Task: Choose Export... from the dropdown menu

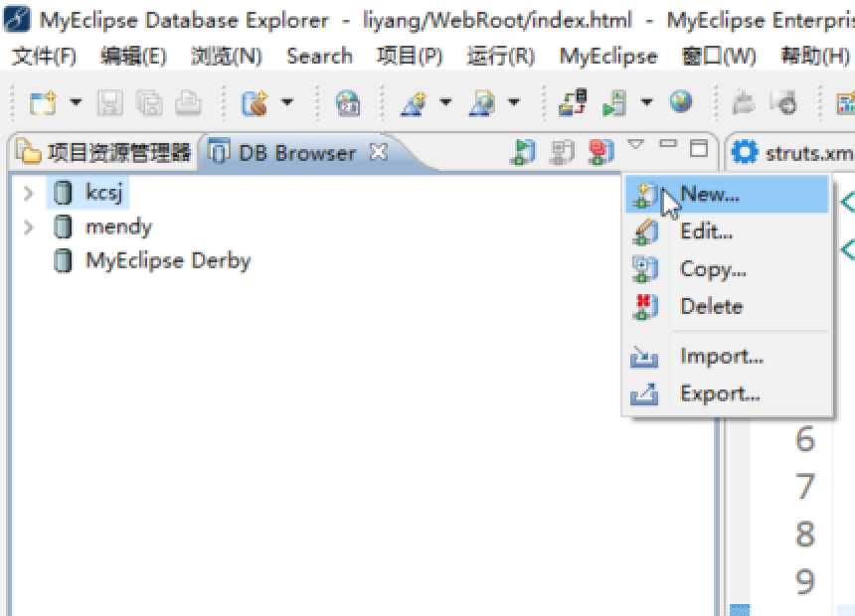Action: coord(727,393)
